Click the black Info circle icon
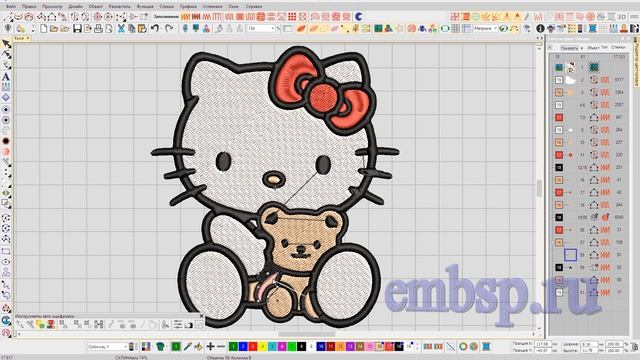 click(x=540, y=29)
